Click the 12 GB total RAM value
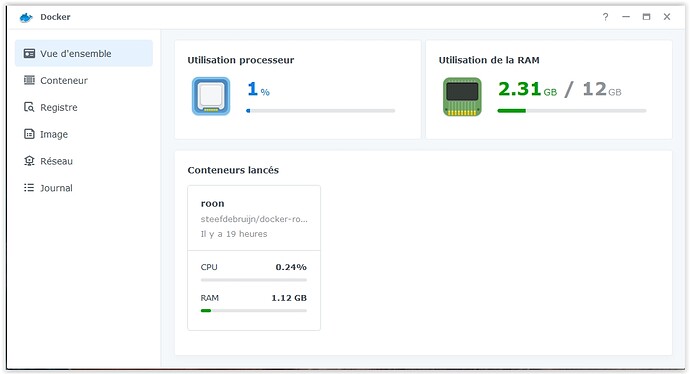 (602, 89)
